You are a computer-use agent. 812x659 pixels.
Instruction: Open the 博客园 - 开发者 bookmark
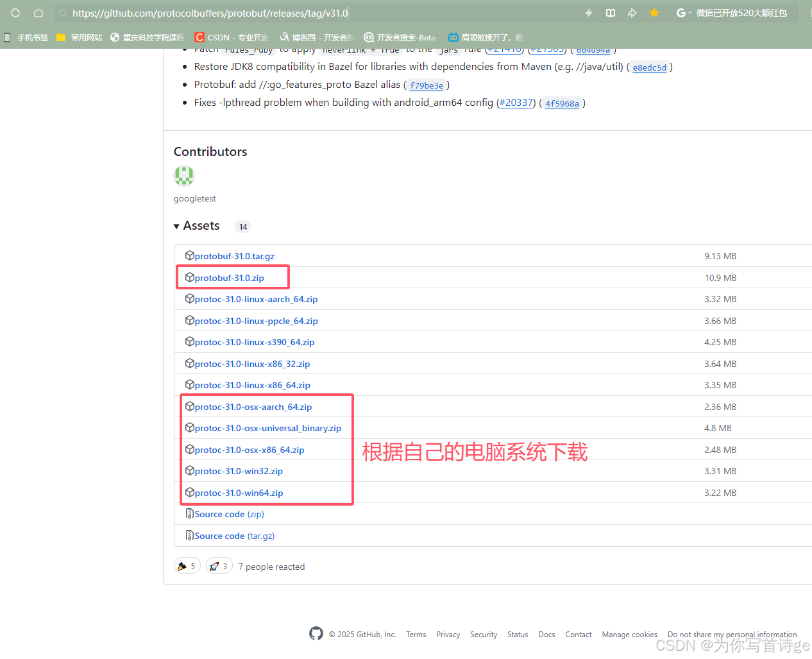click(317, 37)
